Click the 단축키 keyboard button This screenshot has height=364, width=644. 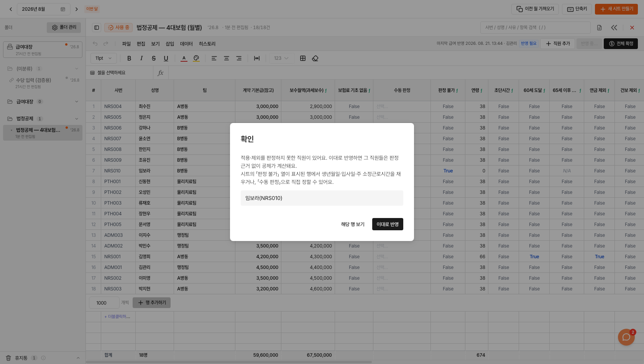[577, 9]
